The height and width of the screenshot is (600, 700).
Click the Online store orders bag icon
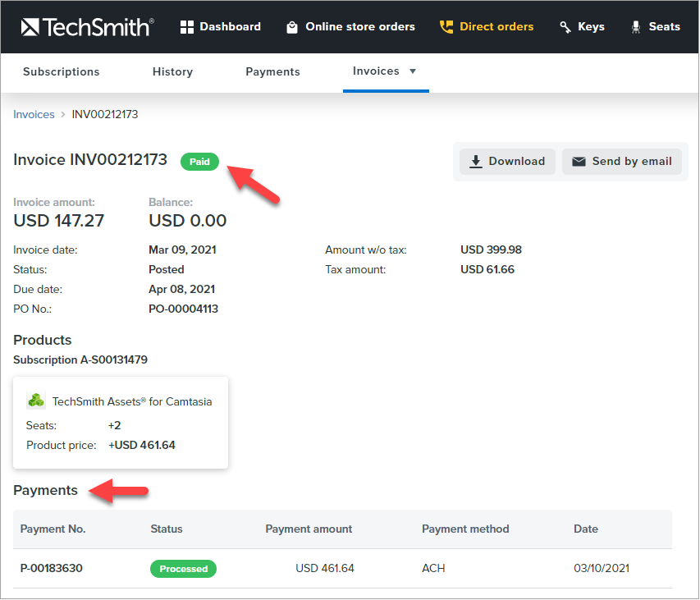pyautogui.click(x=292, y=27)
